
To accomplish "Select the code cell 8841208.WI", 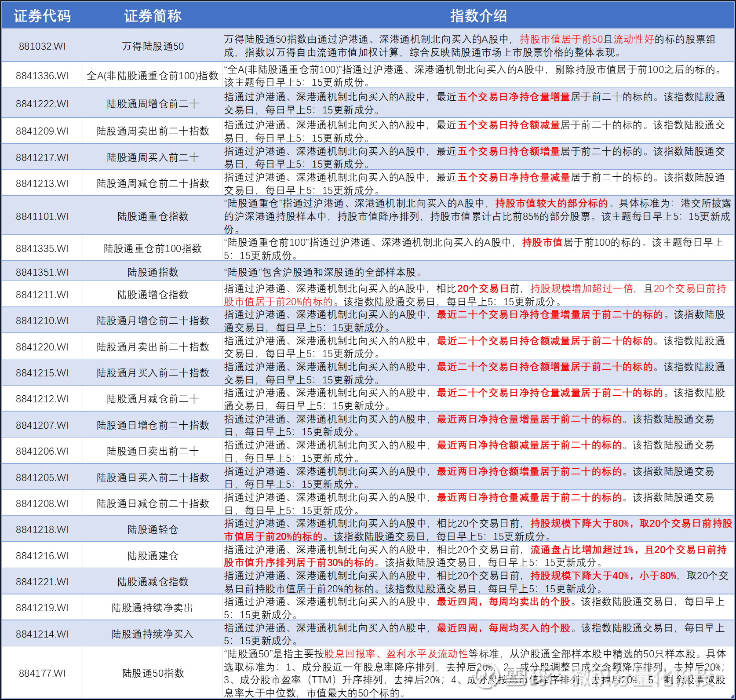I will 42,503.
